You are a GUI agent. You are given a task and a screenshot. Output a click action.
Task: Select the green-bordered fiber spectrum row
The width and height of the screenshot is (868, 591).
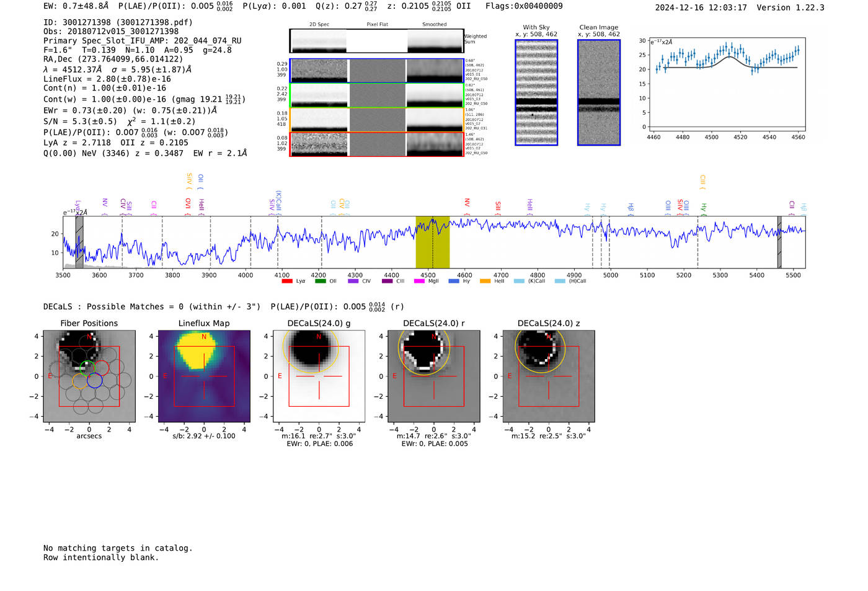(376, 95)
